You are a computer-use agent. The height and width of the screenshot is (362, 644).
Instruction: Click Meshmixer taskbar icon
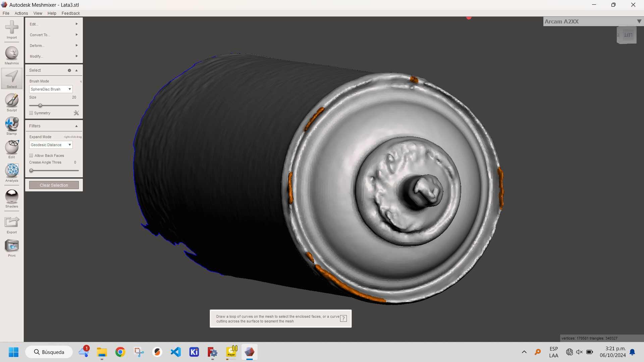pos(249,352)
